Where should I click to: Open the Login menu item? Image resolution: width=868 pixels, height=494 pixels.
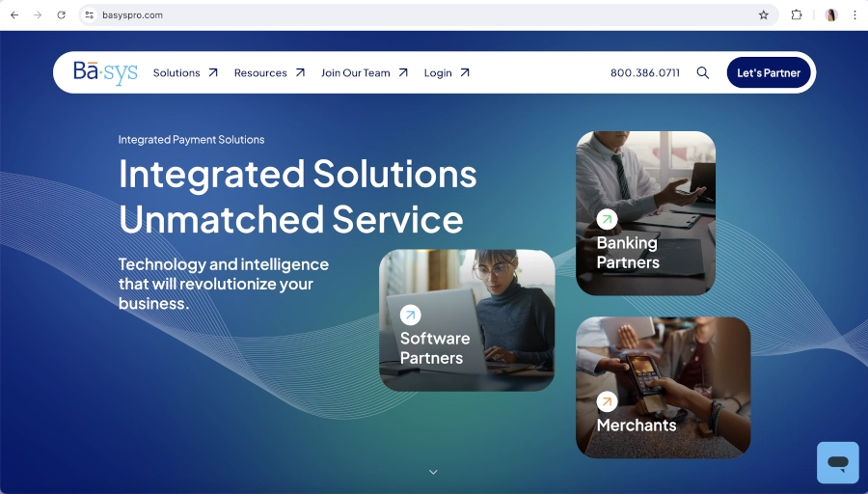447,72
